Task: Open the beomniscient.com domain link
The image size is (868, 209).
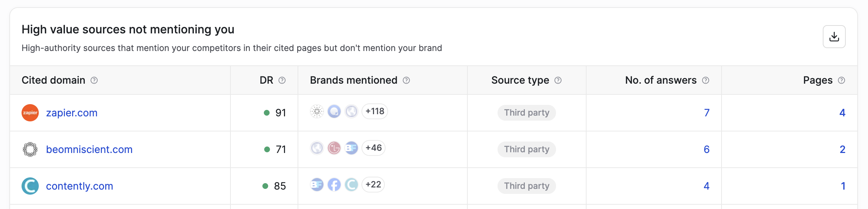Action: (x=89, y=149)
